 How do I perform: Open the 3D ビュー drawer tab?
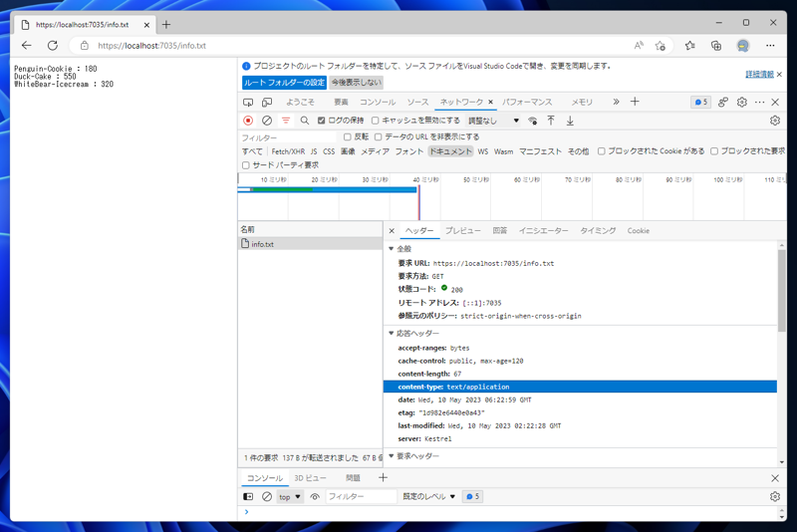pyautogui.click(x=310, y=478)
